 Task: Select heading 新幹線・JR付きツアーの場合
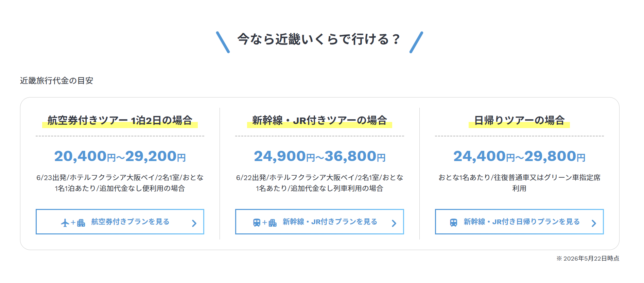(x=319, y=120)
